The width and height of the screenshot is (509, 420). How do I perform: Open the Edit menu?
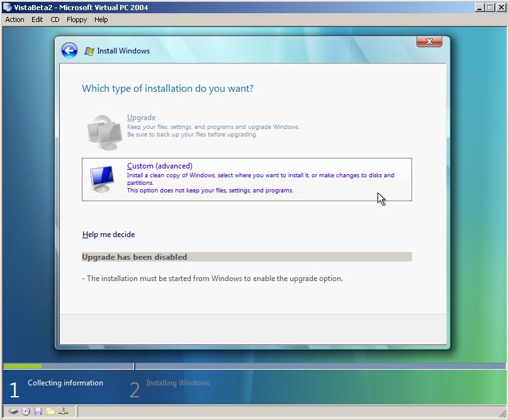[x=36, y=19]
